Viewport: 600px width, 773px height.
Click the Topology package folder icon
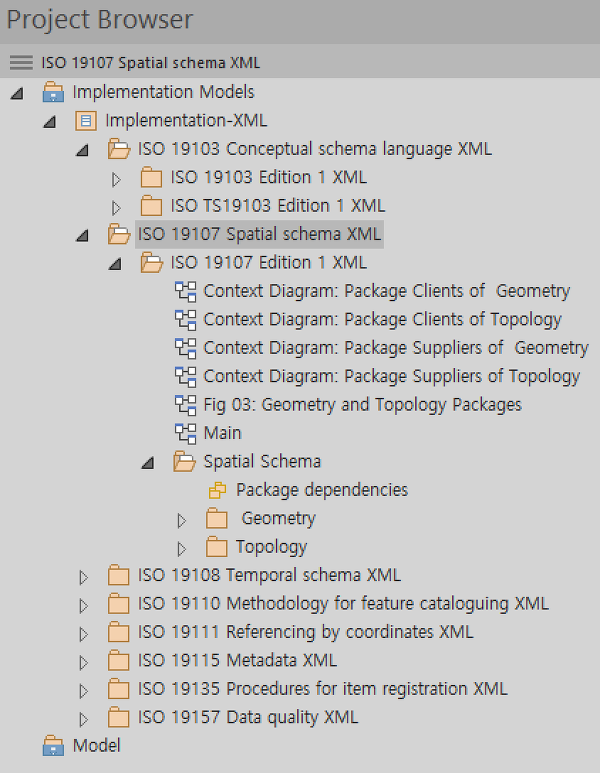217,547
